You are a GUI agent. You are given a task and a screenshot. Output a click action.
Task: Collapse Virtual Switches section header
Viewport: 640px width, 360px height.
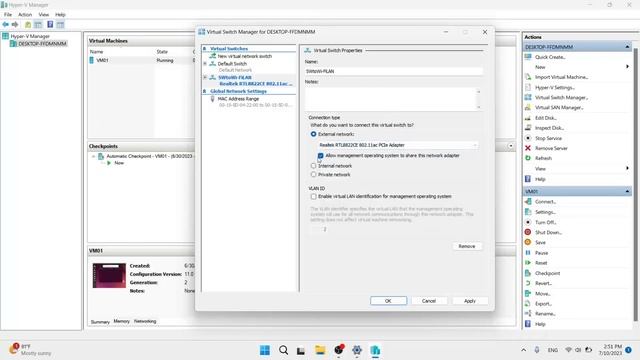tap(204, 49)
